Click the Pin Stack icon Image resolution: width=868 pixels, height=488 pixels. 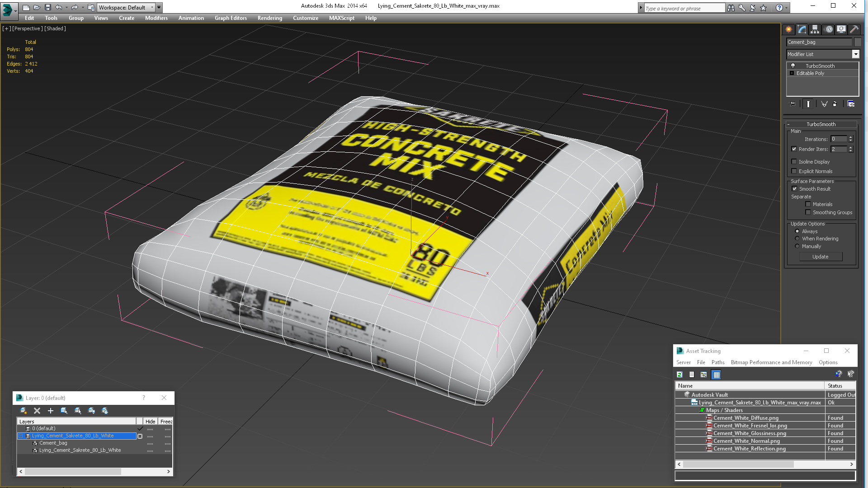click(793, 104)
